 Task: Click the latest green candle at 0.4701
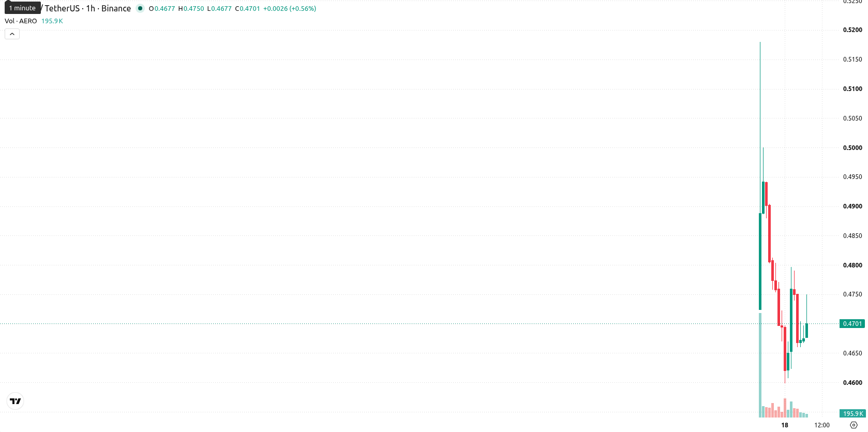pos(806,331)
